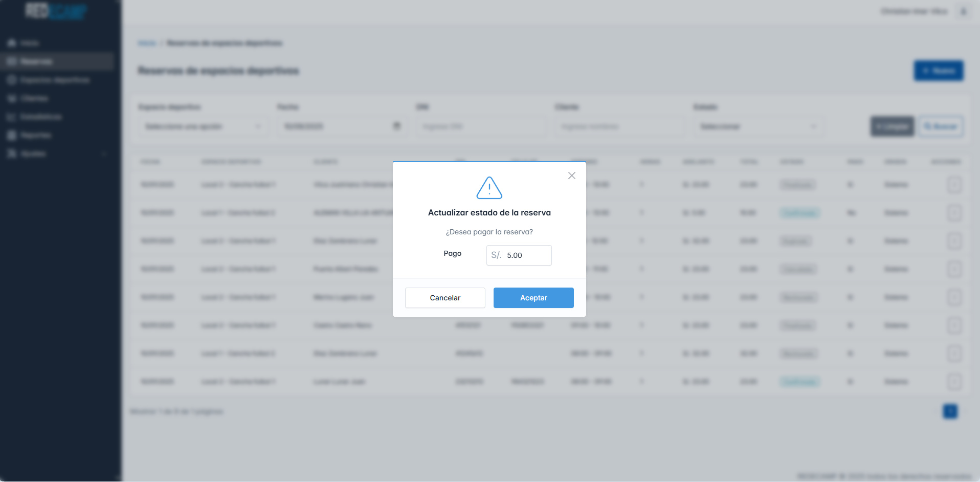
Task: Close the dialog with the X icon
Action: (571, 176)
